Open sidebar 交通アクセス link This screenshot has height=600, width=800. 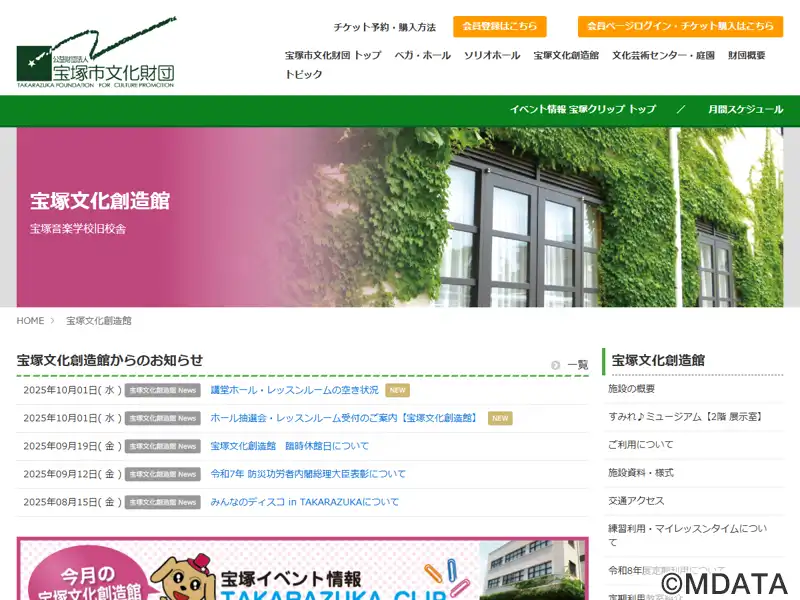pos(636,501)
